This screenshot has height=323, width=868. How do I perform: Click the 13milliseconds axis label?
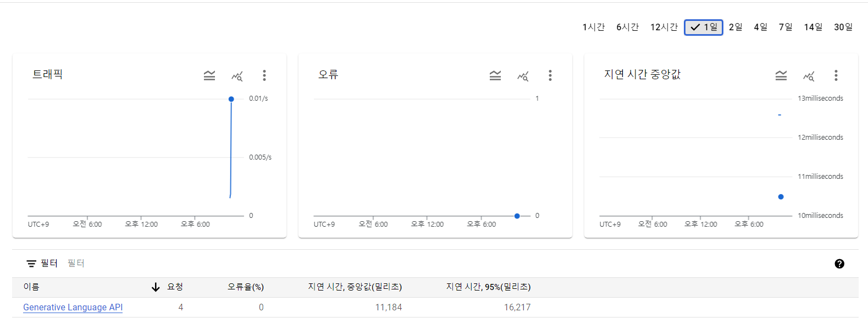820,98
